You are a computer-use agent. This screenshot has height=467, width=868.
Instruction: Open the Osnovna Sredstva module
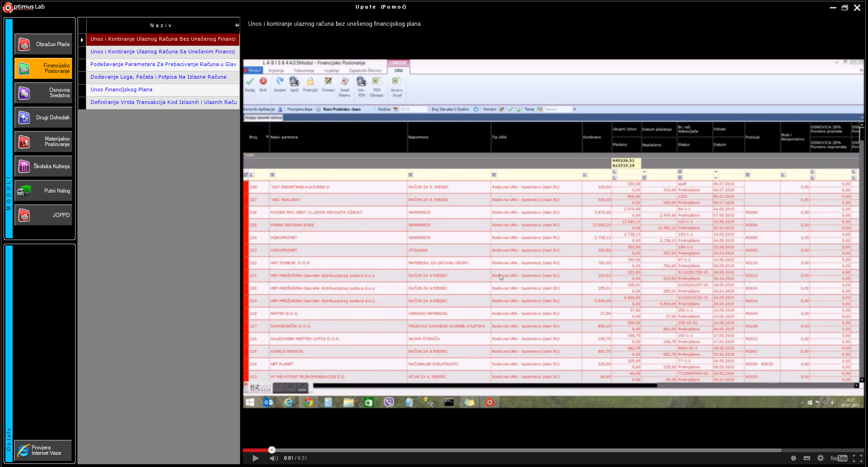coord(43,93)
